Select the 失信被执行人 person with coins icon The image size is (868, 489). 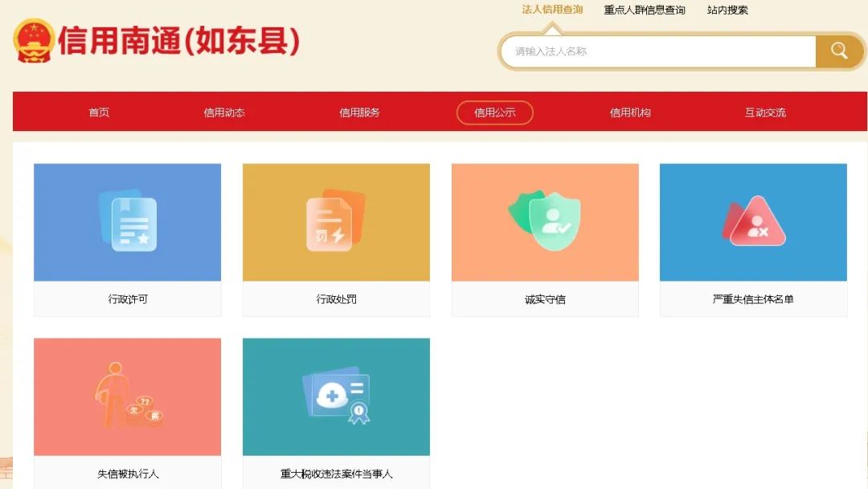(x=127, y=397)
